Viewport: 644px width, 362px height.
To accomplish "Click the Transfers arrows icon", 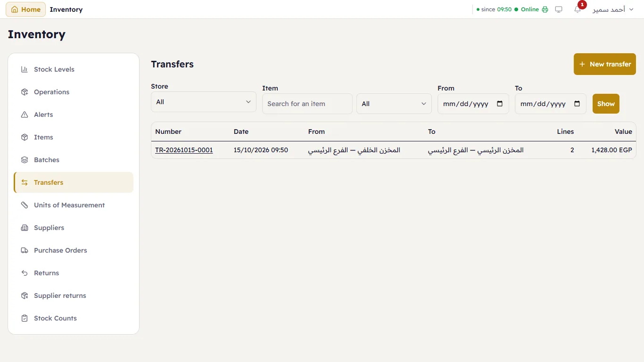I will 25,182.
